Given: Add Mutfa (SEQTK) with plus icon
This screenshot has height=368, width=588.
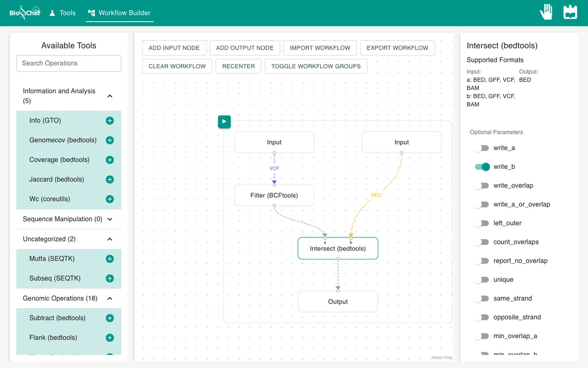Looking at the screenshot, I should tap(110, 259).
